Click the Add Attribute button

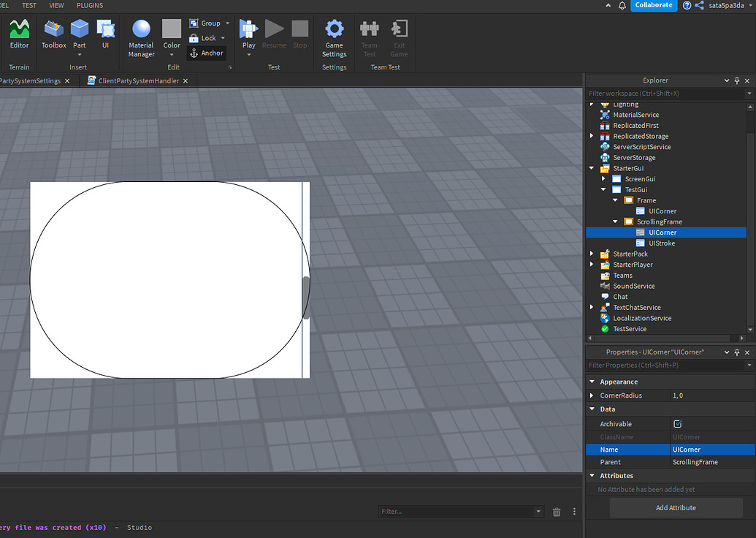tap(676, 507)
